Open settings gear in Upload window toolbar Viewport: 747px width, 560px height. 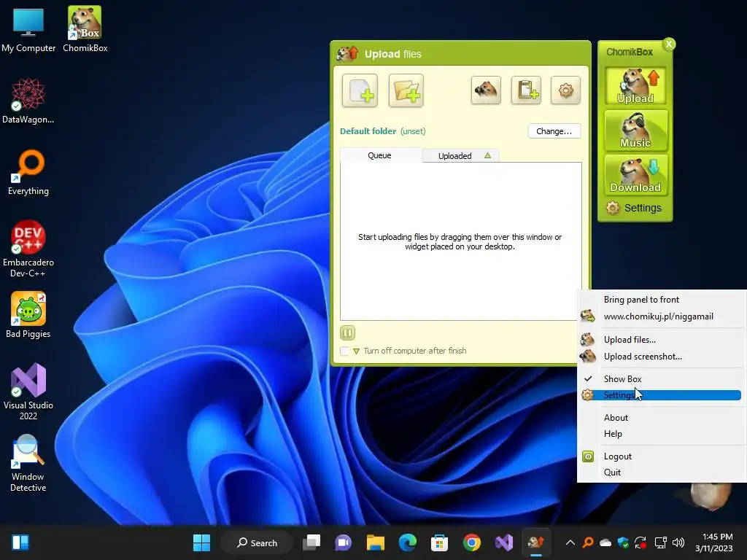coord(565,90)
